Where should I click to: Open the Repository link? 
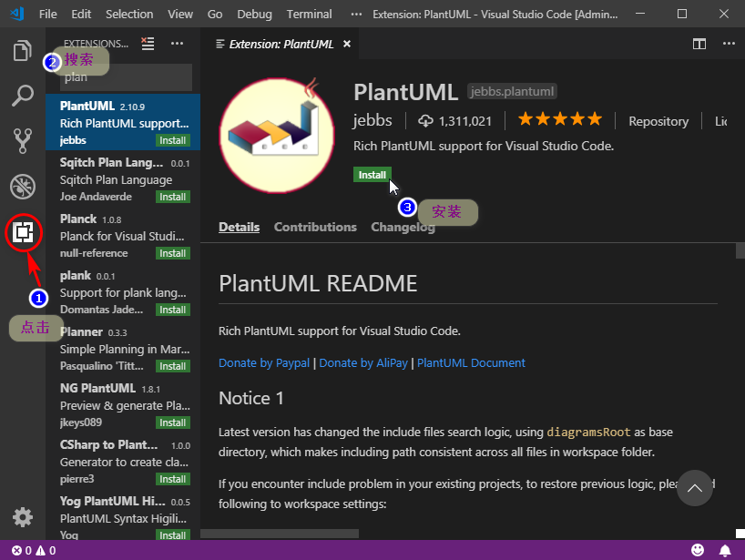658,122
